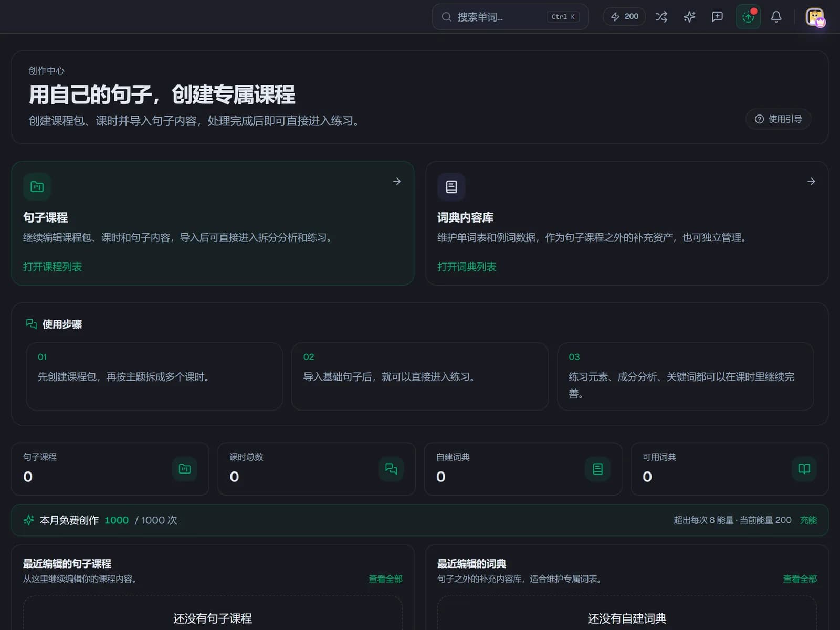Click the 句子课程 stat folder icon
Screen dimensions: 840x630
pyautogui.click(x=185, y=469)
